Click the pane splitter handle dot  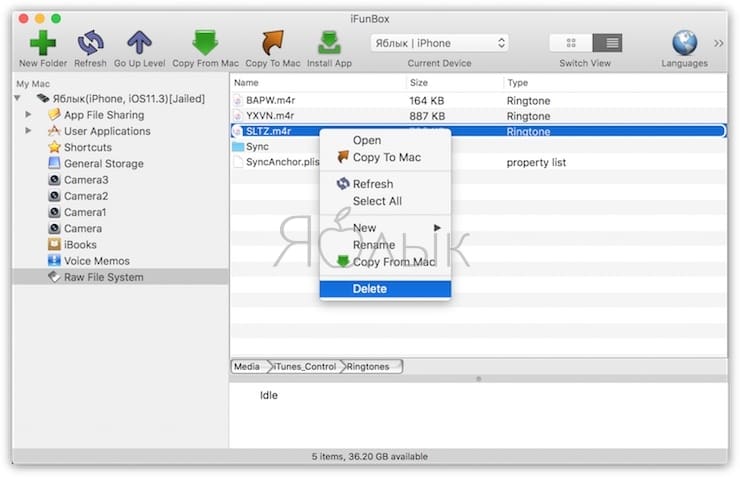click(x=479, y=379)
